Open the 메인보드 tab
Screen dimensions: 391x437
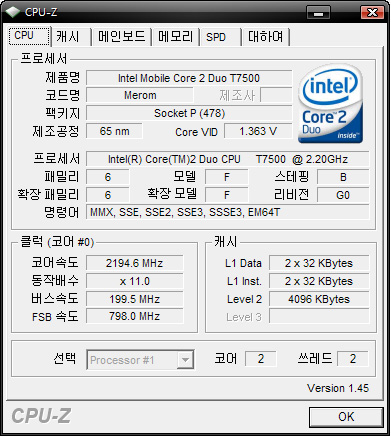click(x=121, y=36)
